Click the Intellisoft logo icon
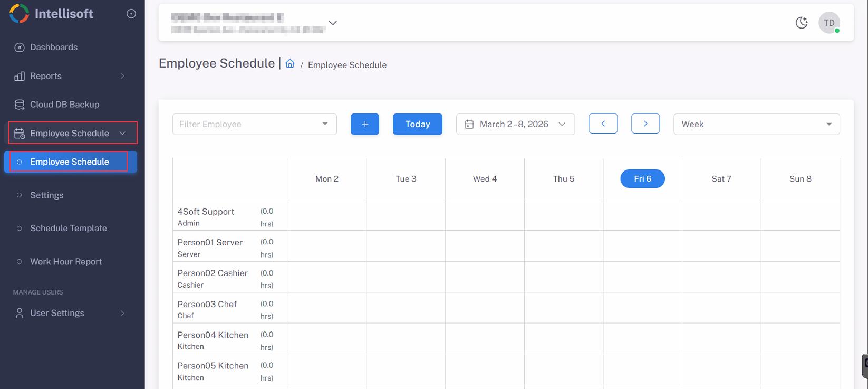The width and height of the screenshot is (868, 389). (19, 14)
